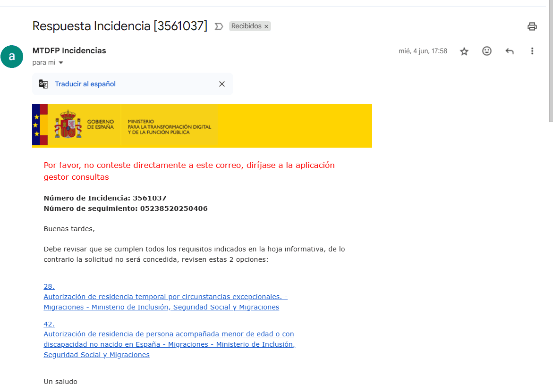Click "Traducir al español"

pyautogui.click(x=85, y=84)
